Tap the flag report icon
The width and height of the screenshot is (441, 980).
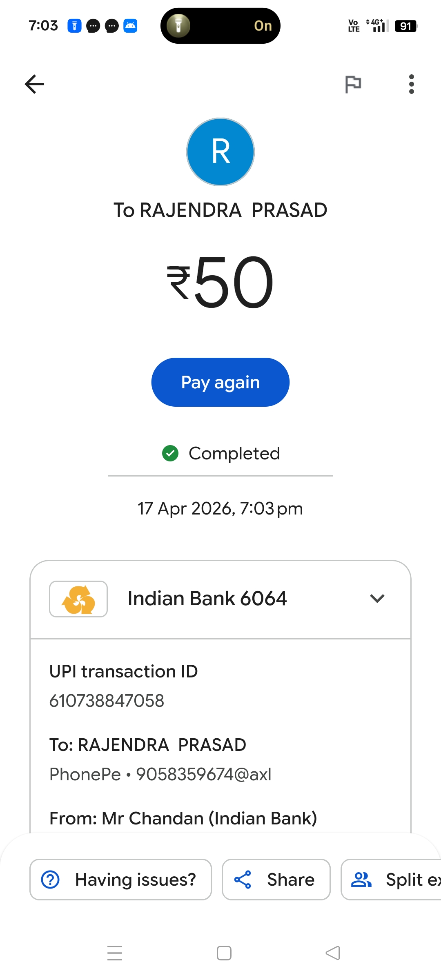(353, 85)
